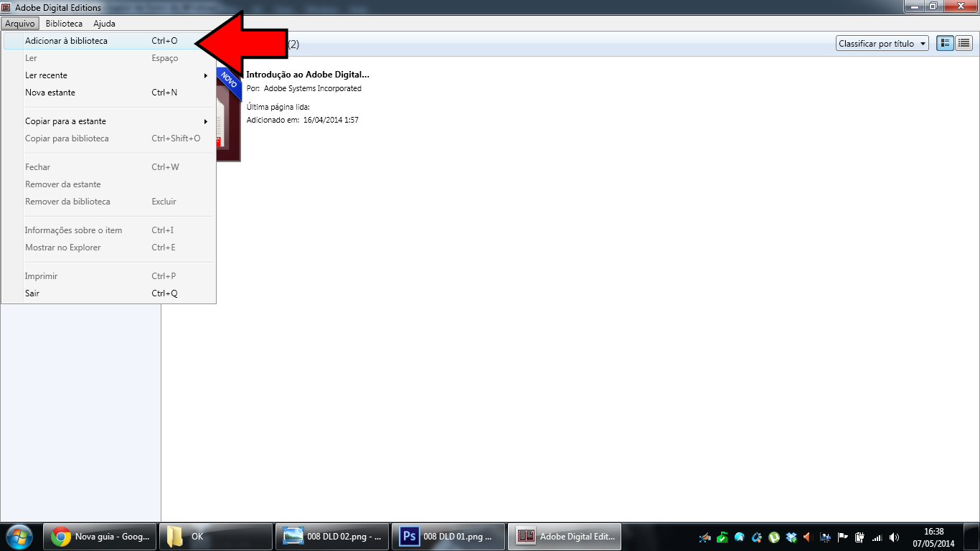
Task: Click the Dropbox tray icon
Action: (791, 537)
